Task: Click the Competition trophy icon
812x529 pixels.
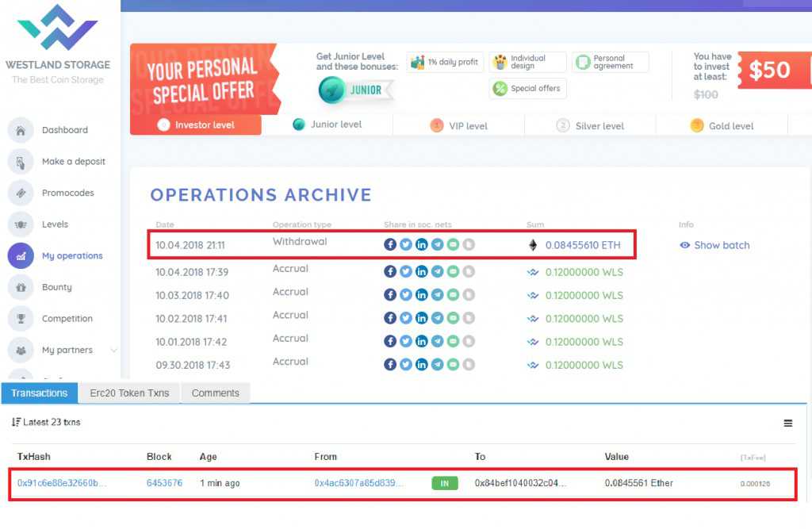Action: [x=21, y=319]
